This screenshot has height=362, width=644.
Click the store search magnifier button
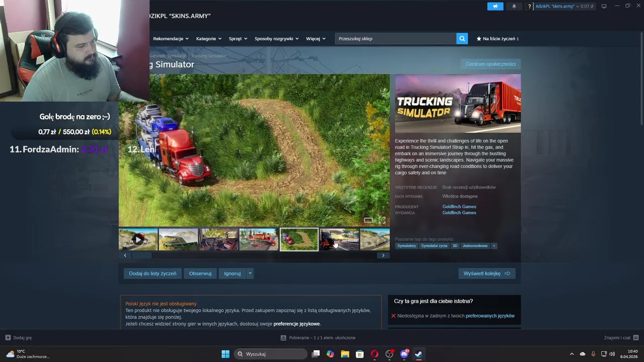(x=462, y=39)
